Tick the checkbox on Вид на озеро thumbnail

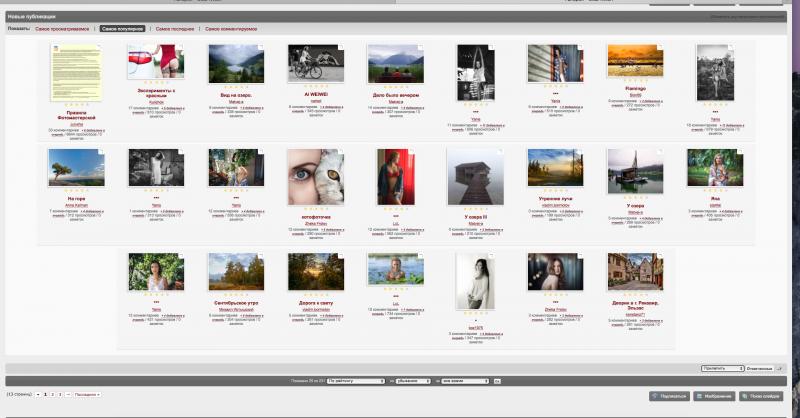[x=261, y=47]
